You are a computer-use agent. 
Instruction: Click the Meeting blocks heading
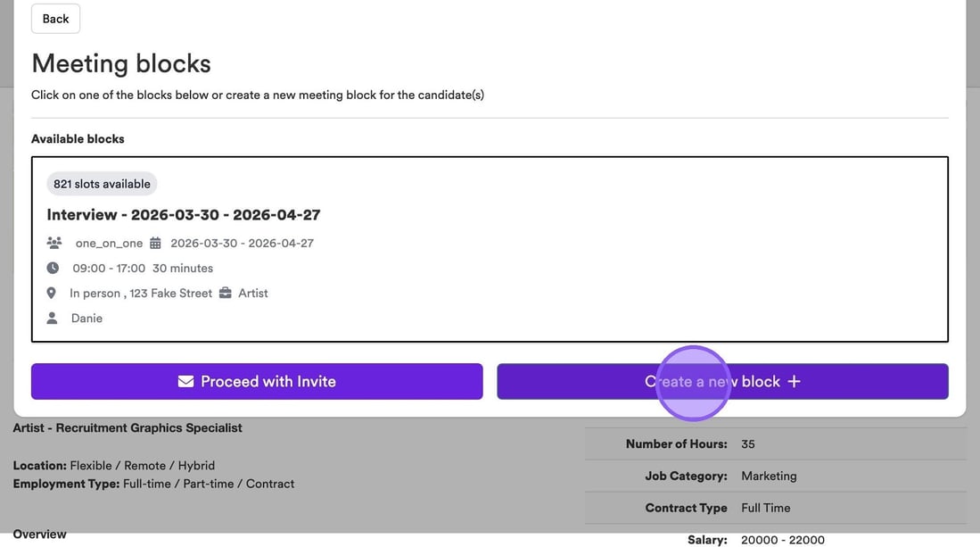pos(121,63)
